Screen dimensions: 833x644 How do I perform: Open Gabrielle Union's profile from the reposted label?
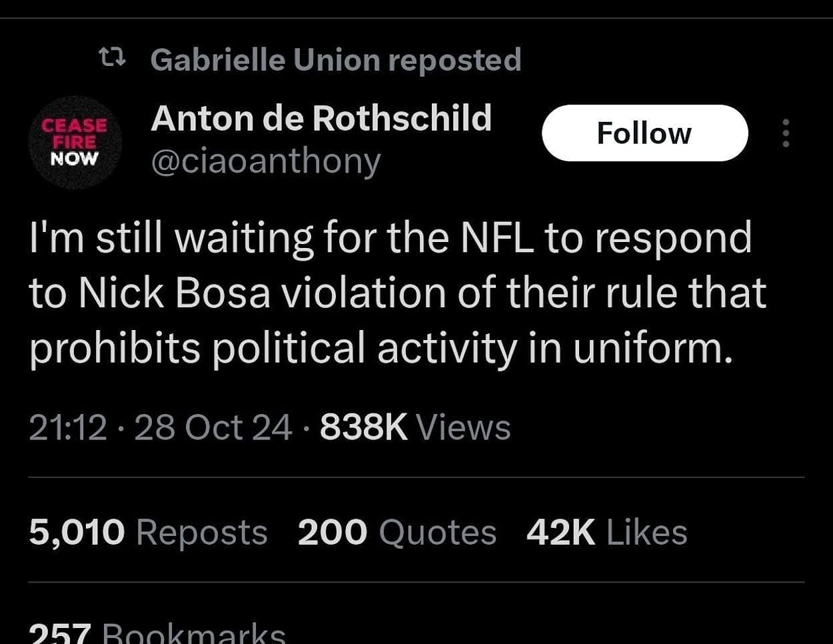tap(267, 60)
